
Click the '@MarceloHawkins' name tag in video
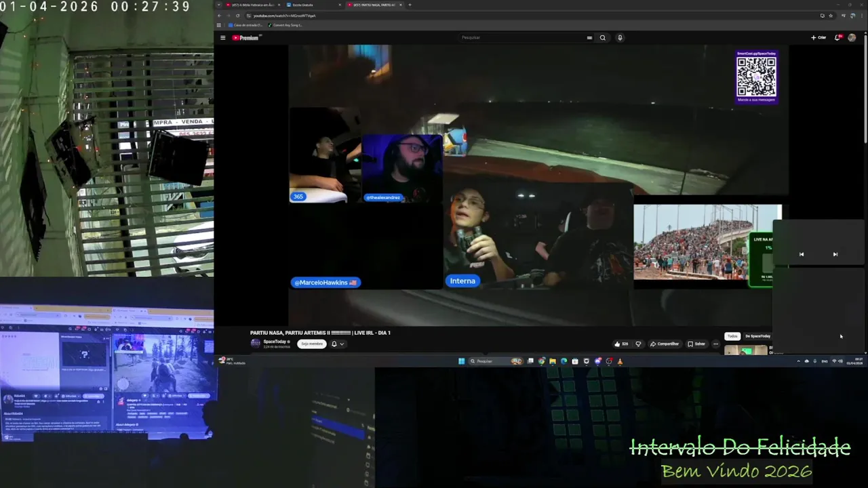point(325,283)
